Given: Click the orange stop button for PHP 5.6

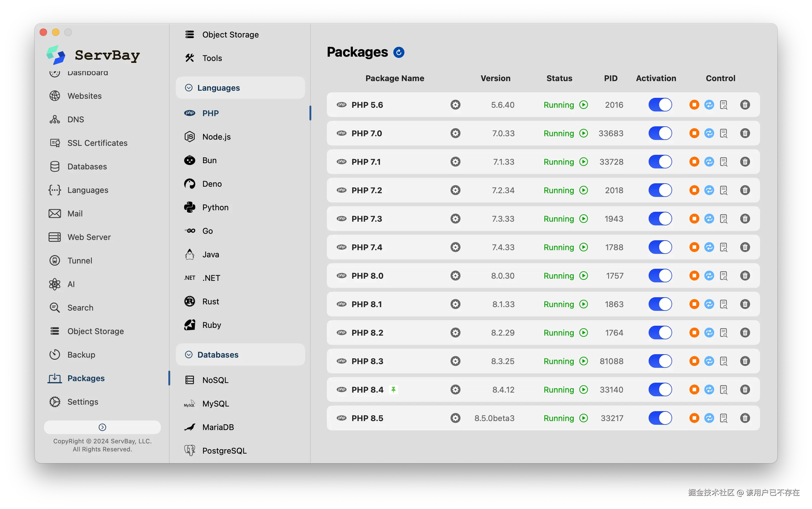Looking at the screenshot, I should 694,105.
